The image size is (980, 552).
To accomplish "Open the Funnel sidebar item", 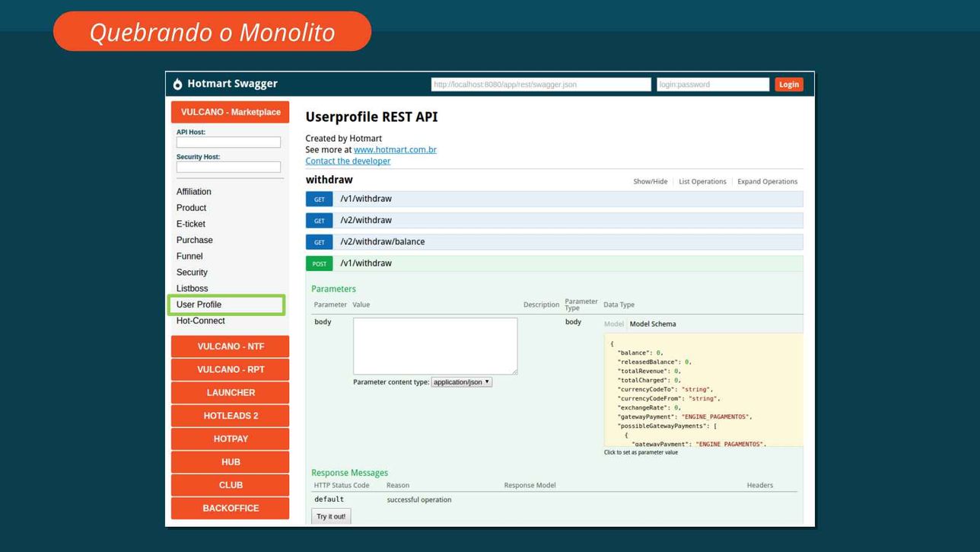I will pyautogui.click(x=189, y=257).
